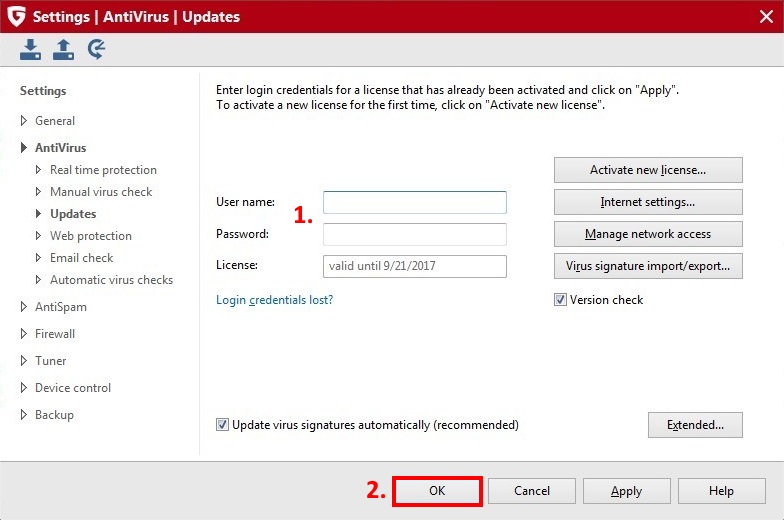The height and width of the screenshot is (520, 784).
Task: Click the load settings (download) toolbar icon
Action: tap(30, 50)
